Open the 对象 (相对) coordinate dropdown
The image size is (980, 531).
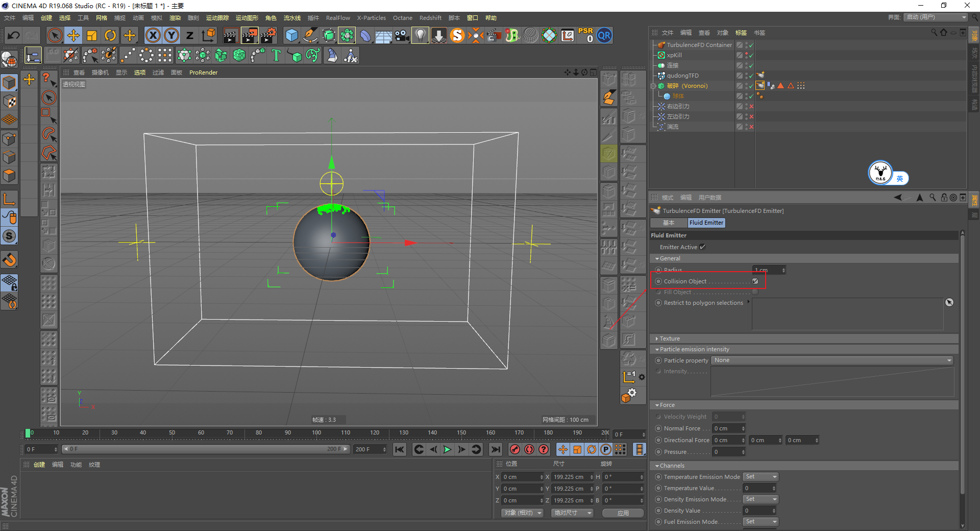pos(522,513)
